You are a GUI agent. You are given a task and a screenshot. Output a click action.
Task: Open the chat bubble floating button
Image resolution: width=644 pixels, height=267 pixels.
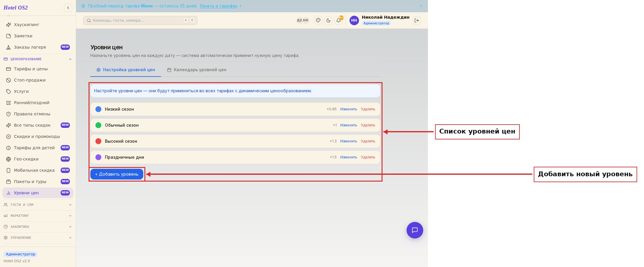point(415,230)
